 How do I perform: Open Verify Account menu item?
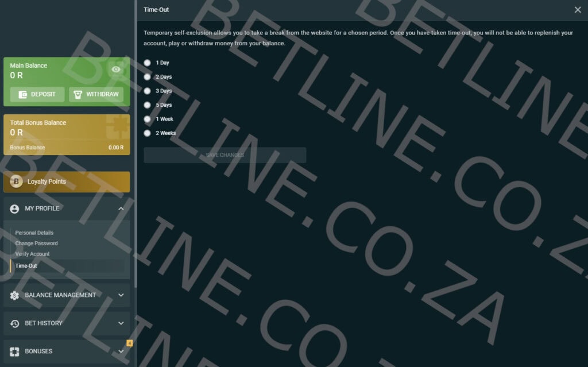pyautogui.click(x=32, y=254)
